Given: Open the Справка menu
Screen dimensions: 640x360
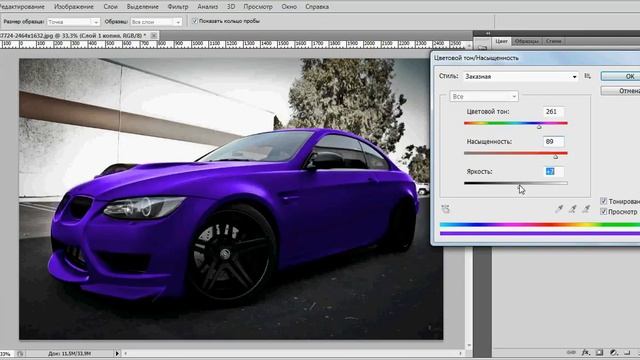Looking at the screenshot, I should (x=317, y=7).
